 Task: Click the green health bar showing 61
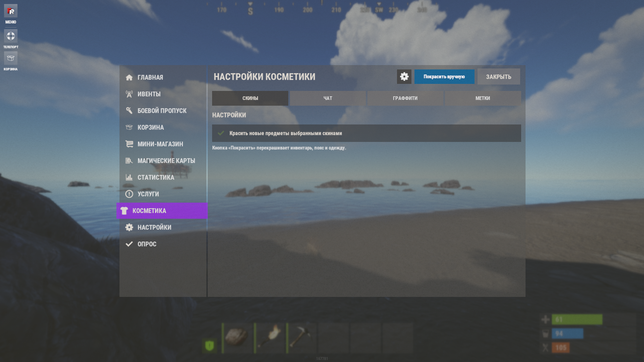(x=577, y=319)
